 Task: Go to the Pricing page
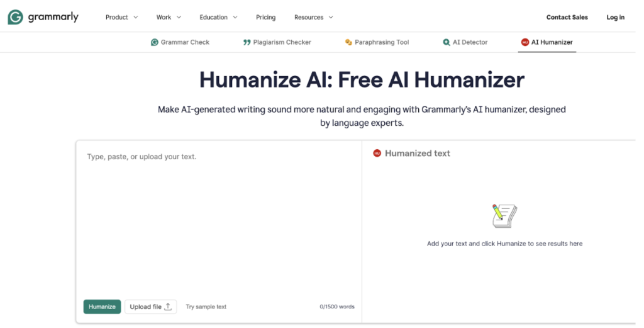(x=265, y=17)
